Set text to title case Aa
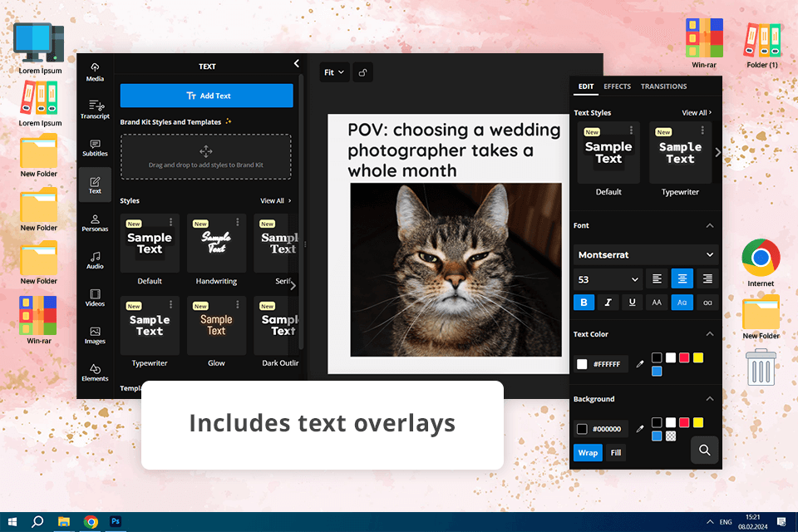The width and height of the screenshot is (798, 532). pos(682,303)
